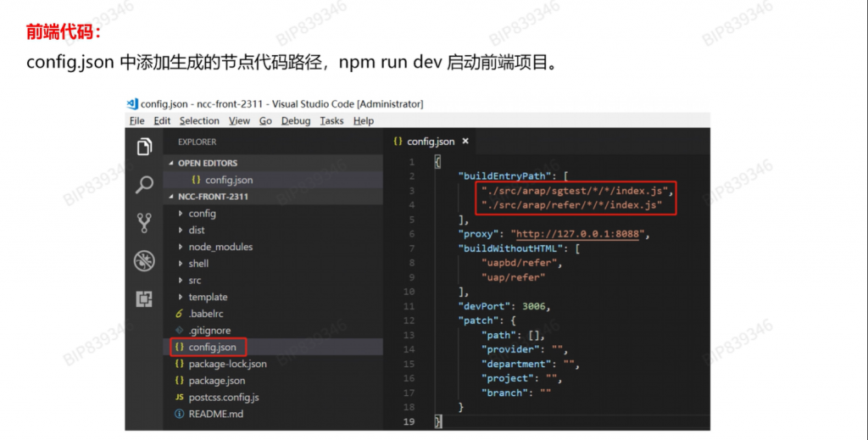Open the Debug menu
The height and width of the screenshot is (440, 868).
[x=296, y=121]
